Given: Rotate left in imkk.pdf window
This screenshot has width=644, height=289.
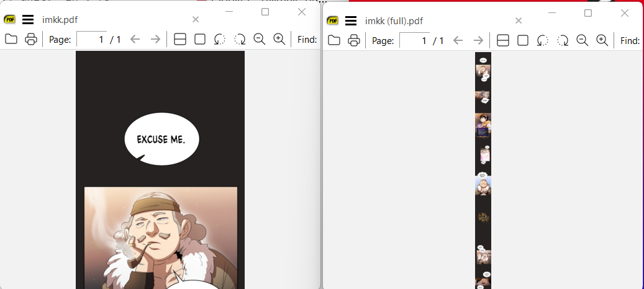Looking at the screenshot, I should tap(220, 39).
